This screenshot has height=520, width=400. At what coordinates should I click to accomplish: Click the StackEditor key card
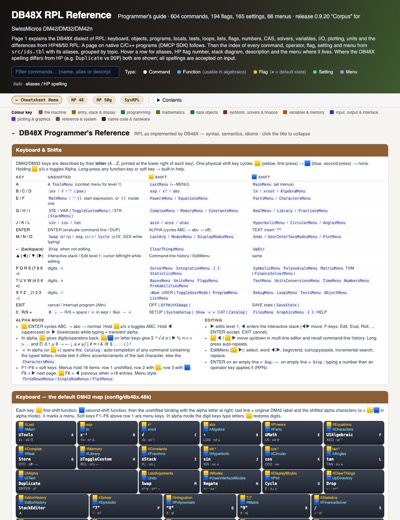tap(52, 506)
